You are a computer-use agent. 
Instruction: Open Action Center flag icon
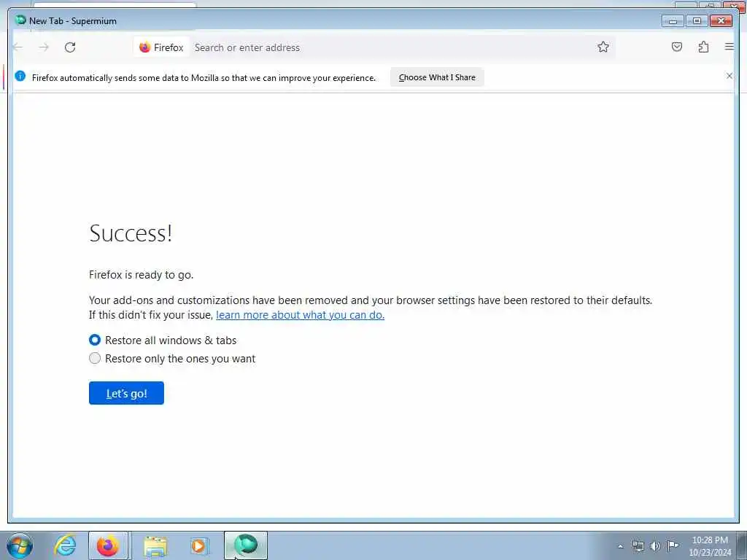[673, 545]
